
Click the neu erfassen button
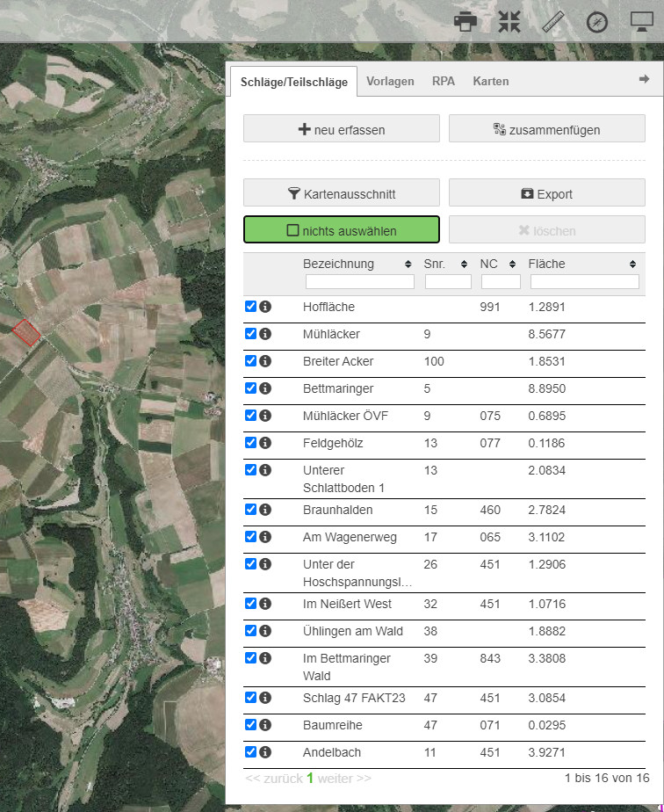[x=342, y=128]
